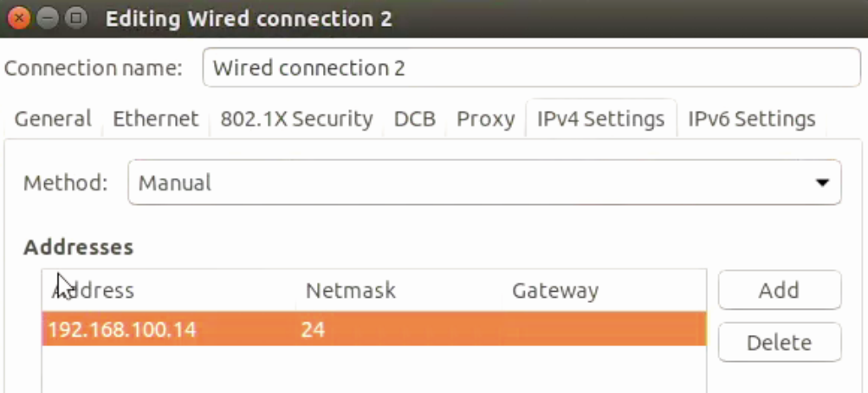Minimize the connection editor window
Image resolution: width=868 pixels, height=393 pixels.
(49, 18)
